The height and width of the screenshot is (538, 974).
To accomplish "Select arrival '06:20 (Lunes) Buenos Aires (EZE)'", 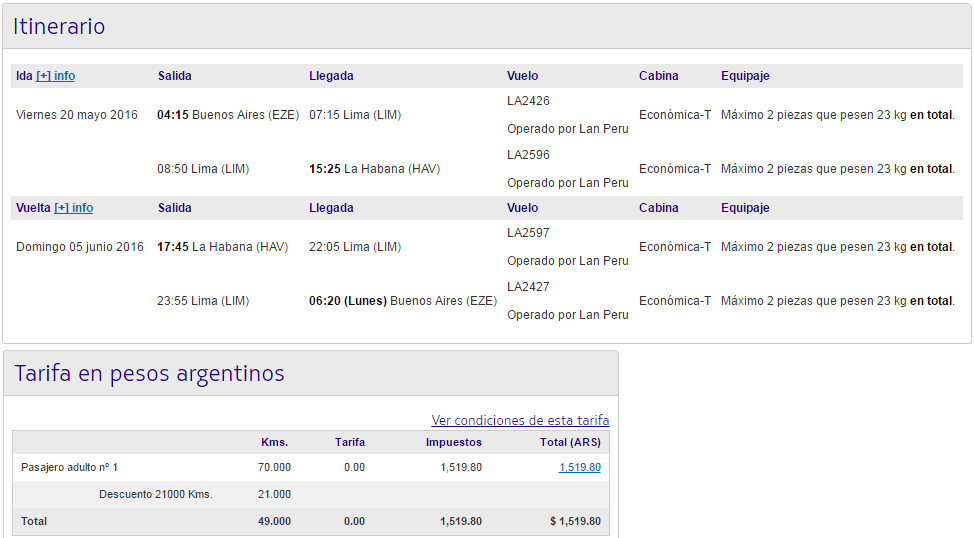I will (403, 301).
